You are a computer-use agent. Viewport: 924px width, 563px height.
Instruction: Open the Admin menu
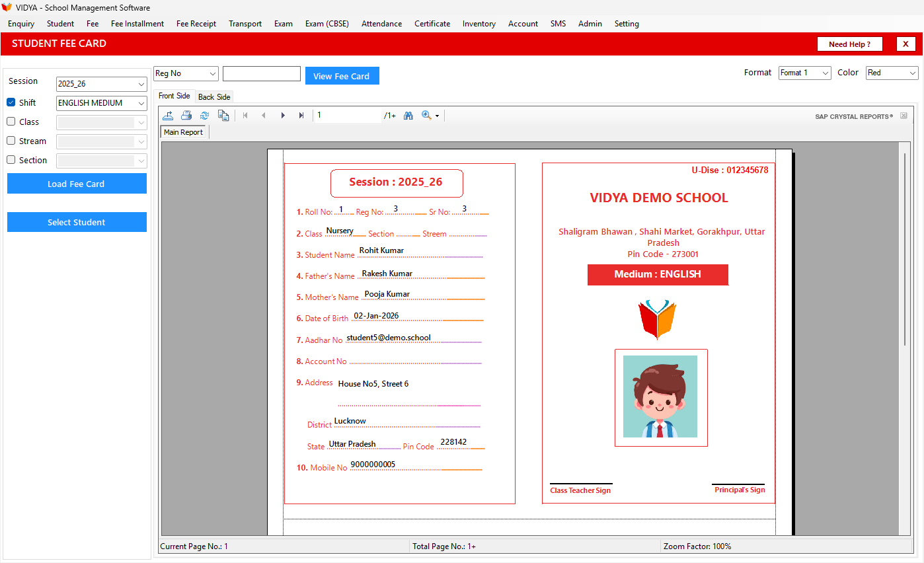click(590, 24)
